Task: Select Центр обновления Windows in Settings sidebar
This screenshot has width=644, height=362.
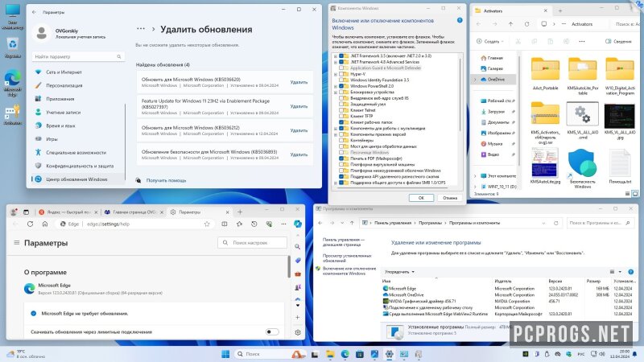Action: 78,179
